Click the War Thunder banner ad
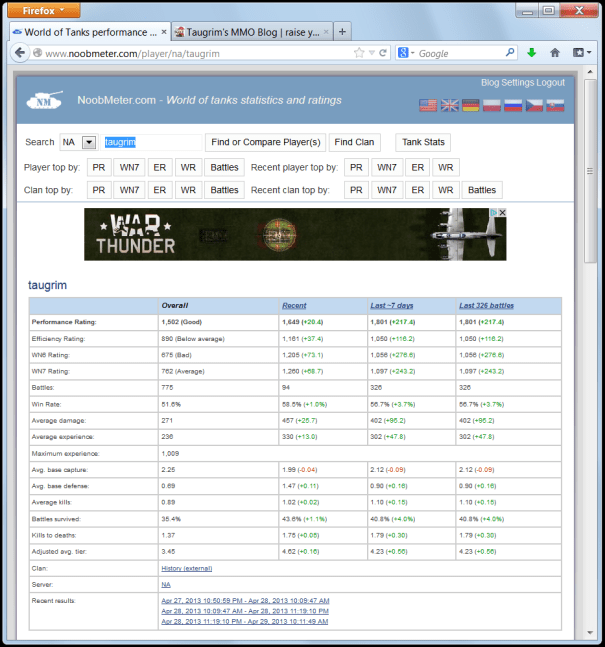 (295, 234)
